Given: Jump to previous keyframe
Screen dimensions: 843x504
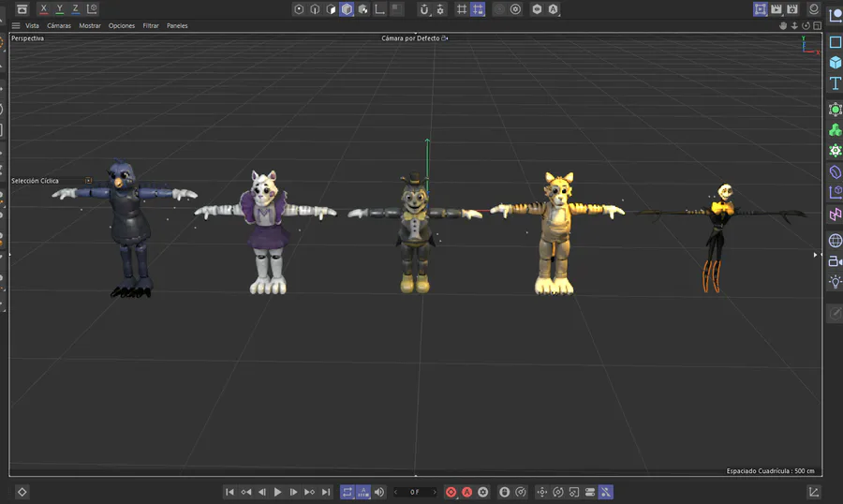Looking at the screenshot, I should coord(245,492).
